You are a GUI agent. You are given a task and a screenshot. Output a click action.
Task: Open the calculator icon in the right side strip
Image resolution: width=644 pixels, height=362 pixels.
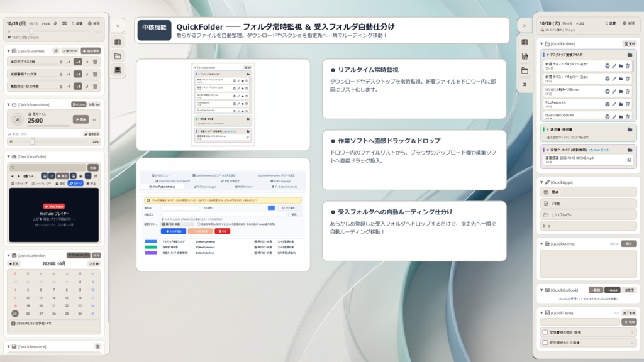click(525, 42)
